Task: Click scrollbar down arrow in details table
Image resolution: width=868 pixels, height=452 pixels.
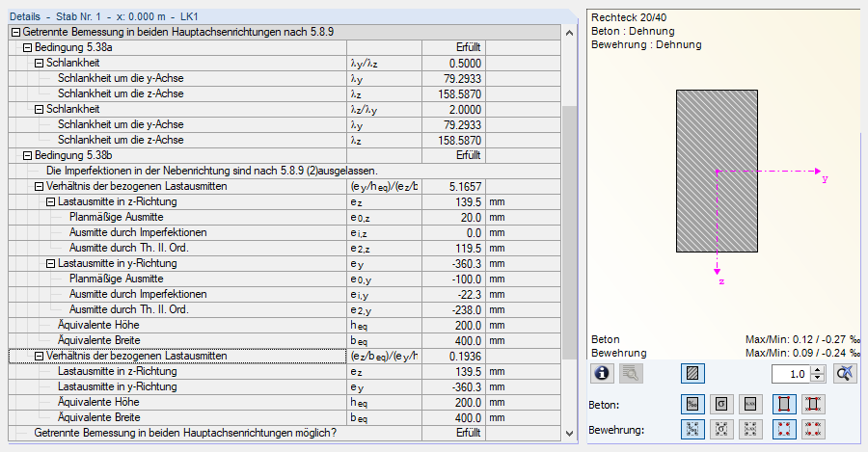Action: click(569, 433)
